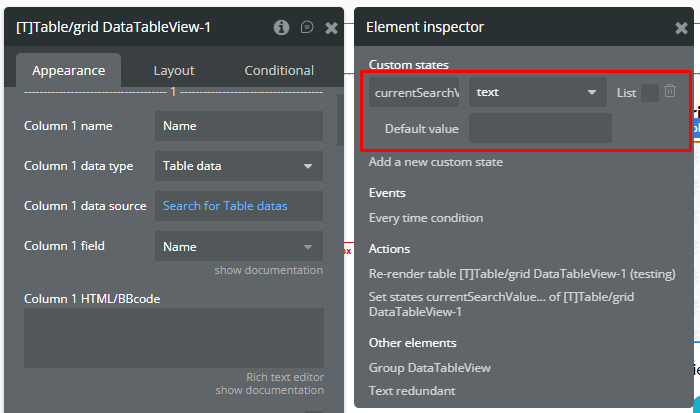Close the DataTableView-1 property editor
Screen dimensions: 700x413
[332, 28]
